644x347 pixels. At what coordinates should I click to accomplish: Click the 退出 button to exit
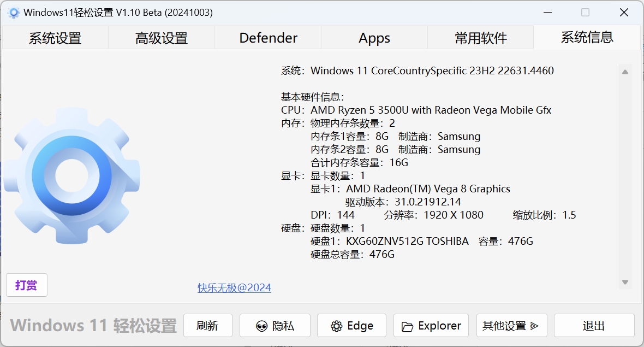tap(594, 326)
